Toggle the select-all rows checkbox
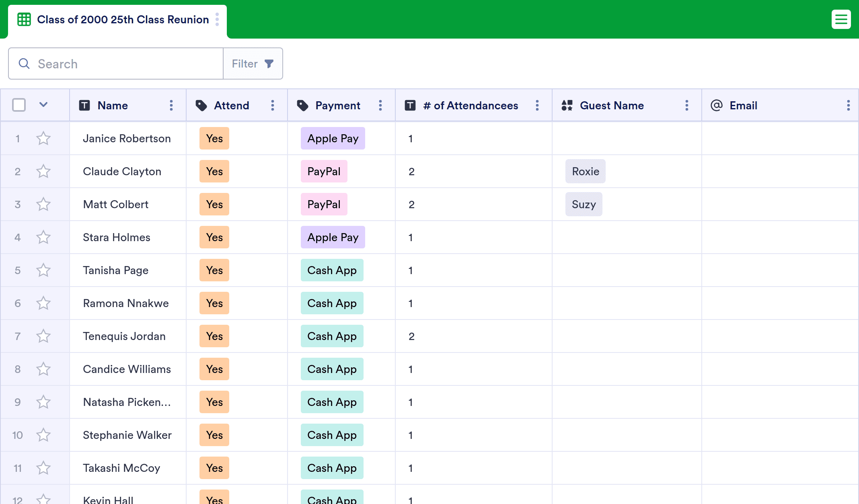Viewport: 859px width, 504px height. tap(19, 105)
